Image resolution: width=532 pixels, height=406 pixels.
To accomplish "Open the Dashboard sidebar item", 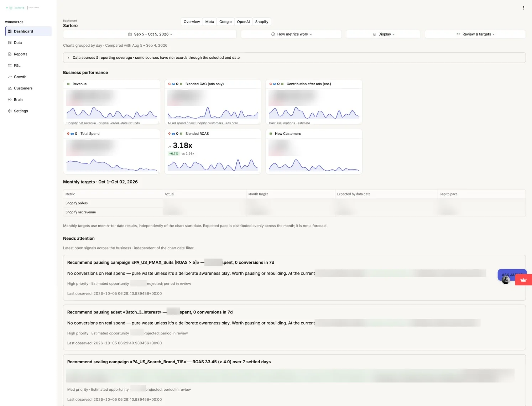I will pos(28,31).
